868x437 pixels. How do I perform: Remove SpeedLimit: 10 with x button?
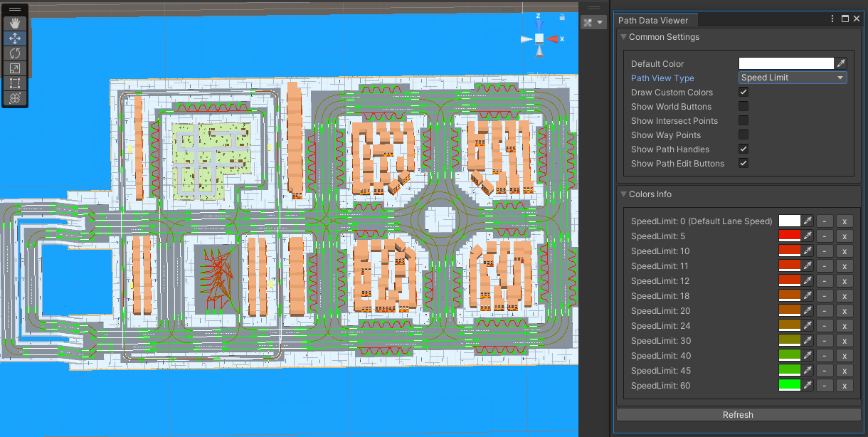tap(845, 251)
